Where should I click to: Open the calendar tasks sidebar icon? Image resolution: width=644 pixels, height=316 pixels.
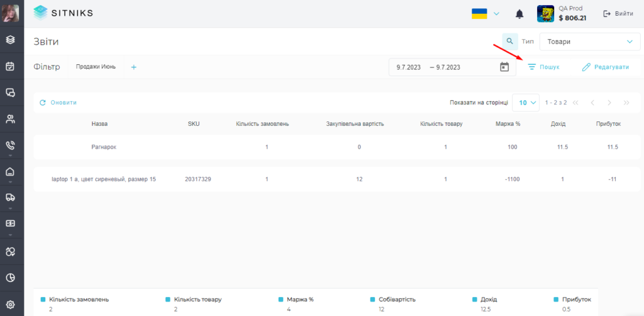pyautogui.click(x=10, y=66)
